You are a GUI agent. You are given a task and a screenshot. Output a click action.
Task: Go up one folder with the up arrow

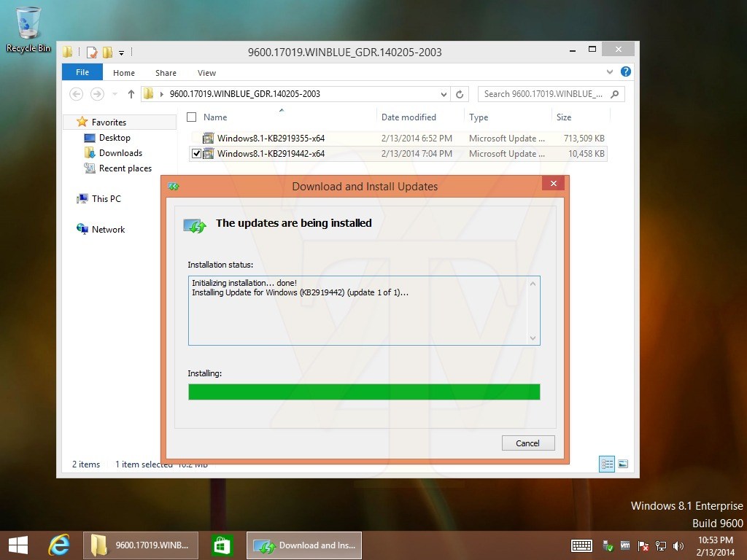coord(131,94)
